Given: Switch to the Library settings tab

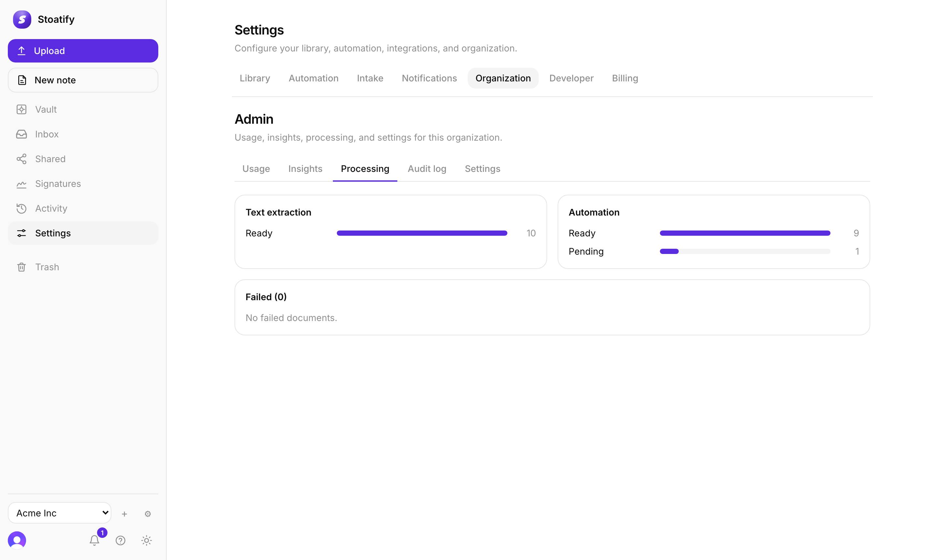Looking at the screenshot, I should point(255,78).
